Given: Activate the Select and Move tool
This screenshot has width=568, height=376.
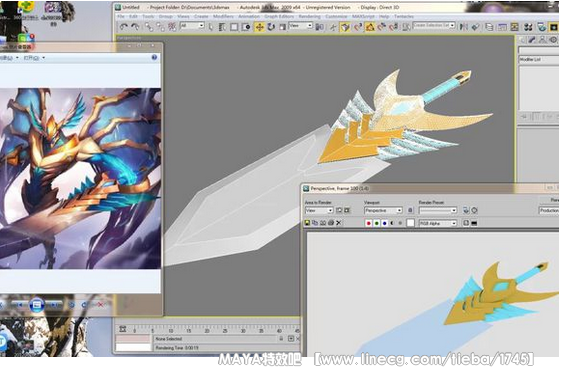Looking at the screenshot, I should [x=259, y=27].
